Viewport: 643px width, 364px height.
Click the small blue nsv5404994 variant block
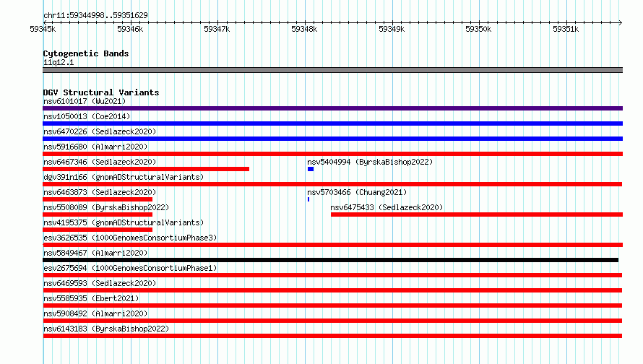(311, 169)
